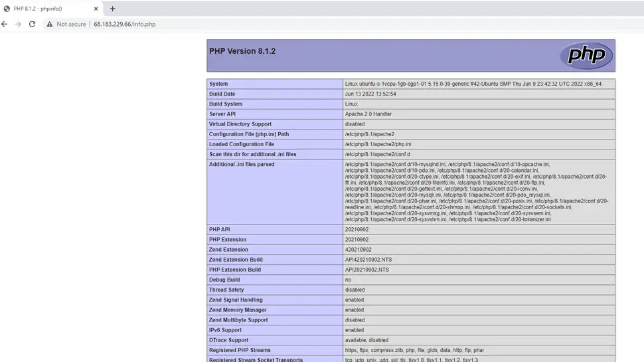Click the DTrace Support label
This screenshot has height=362, width=644.
coord(228,340)
